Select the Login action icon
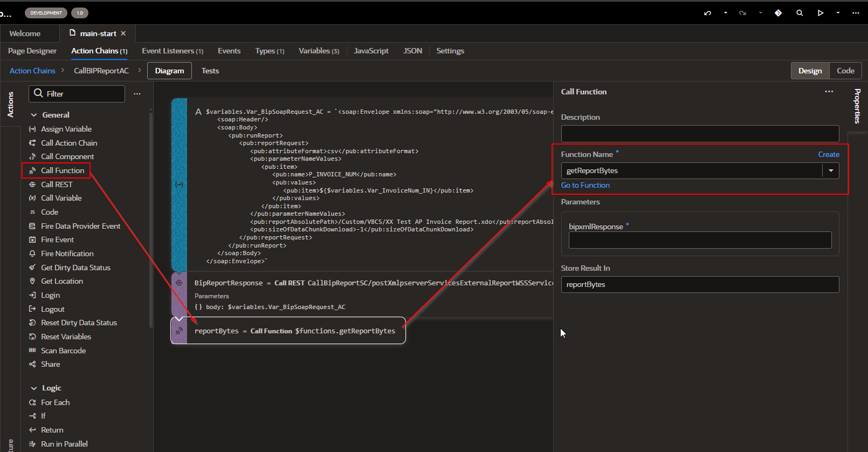 click(x=32, y=295)
